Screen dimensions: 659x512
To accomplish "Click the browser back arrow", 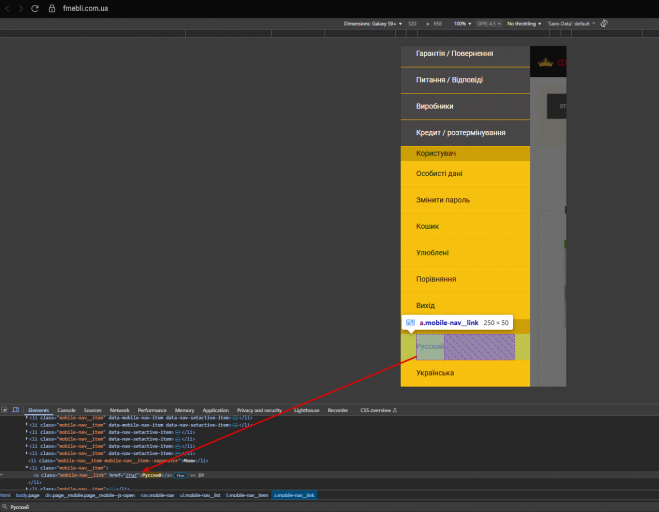I will tap(7, 8).
